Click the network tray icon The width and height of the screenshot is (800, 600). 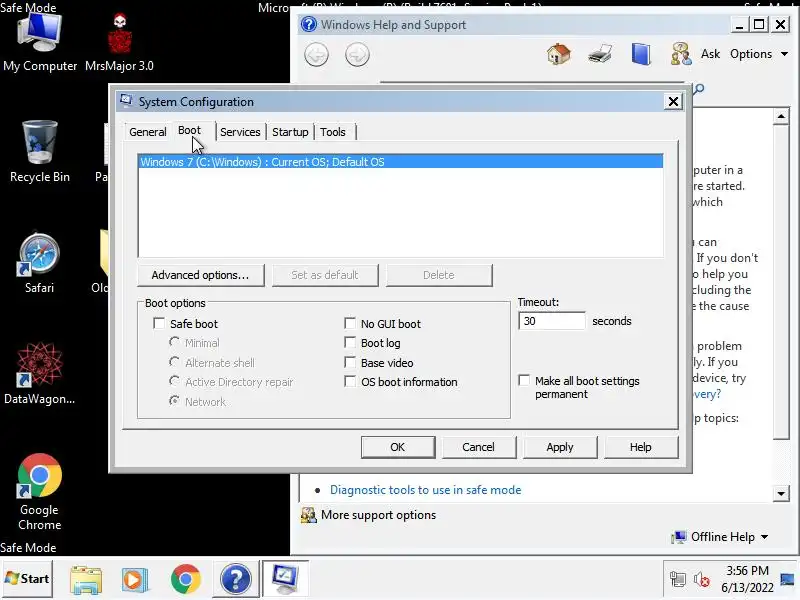pos(678,580)
